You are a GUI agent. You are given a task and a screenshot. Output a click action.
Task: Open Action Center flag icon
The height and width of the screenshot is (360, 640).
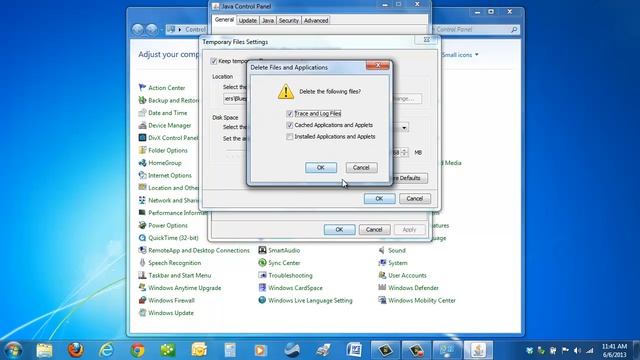point(142,87)
